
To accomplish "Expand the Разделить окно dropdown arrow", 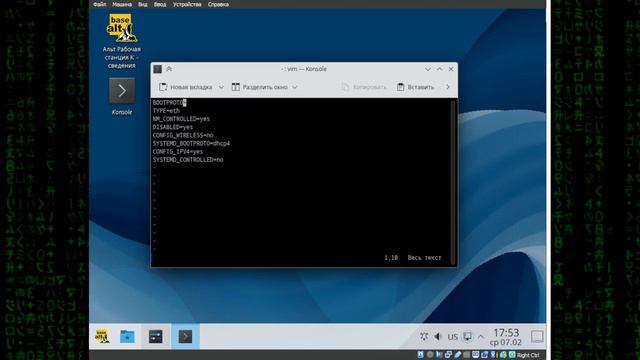I will pos(295,87).
